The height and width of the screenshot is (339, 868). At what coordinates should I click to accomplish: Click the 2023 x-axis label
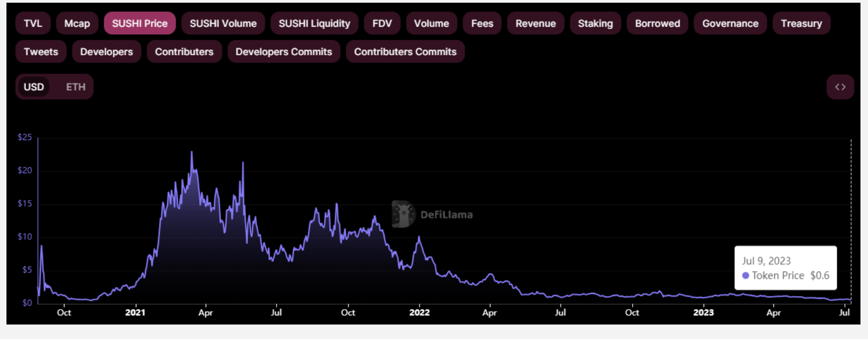704,313
